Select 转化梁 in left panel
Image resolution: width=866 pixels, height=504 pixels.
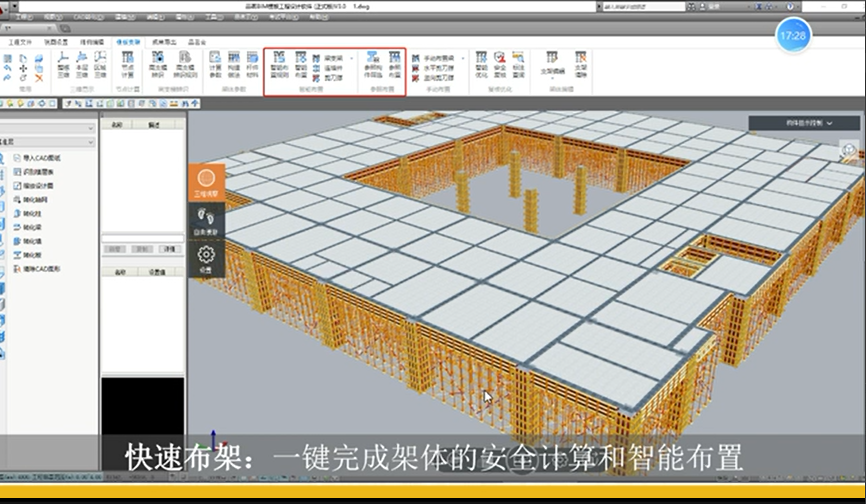pyautogui.click(x=27, y=227)
